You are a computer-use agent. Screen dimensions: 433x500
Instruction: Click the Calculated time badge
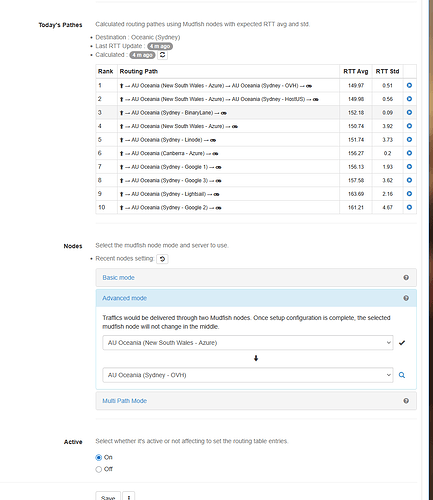(x=142, y=55)
